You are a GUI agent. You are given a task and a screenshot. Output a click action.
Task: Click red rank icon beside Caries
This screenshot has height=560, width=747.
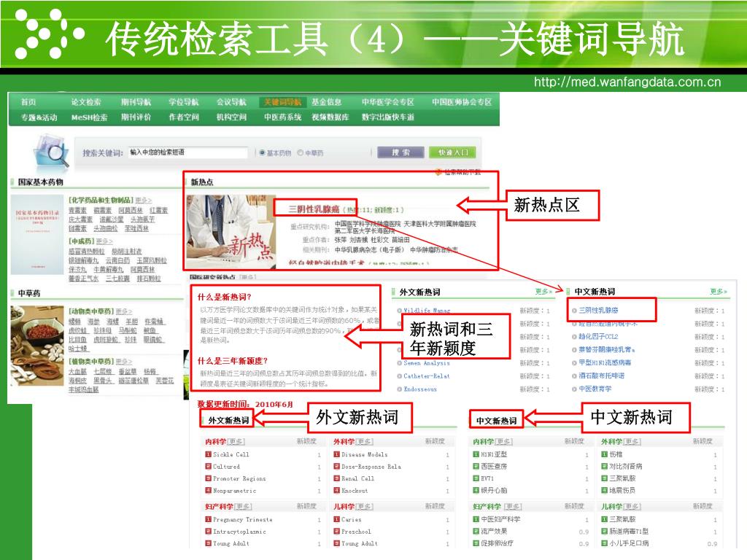click(337, 519)
